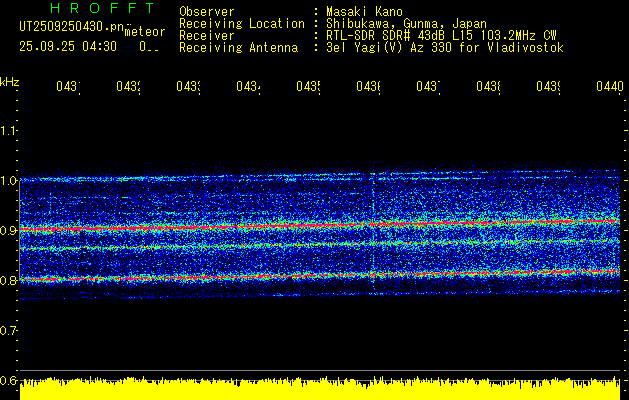Click the 0436 time marker
The image size is (629, 400).
(369, 86)
